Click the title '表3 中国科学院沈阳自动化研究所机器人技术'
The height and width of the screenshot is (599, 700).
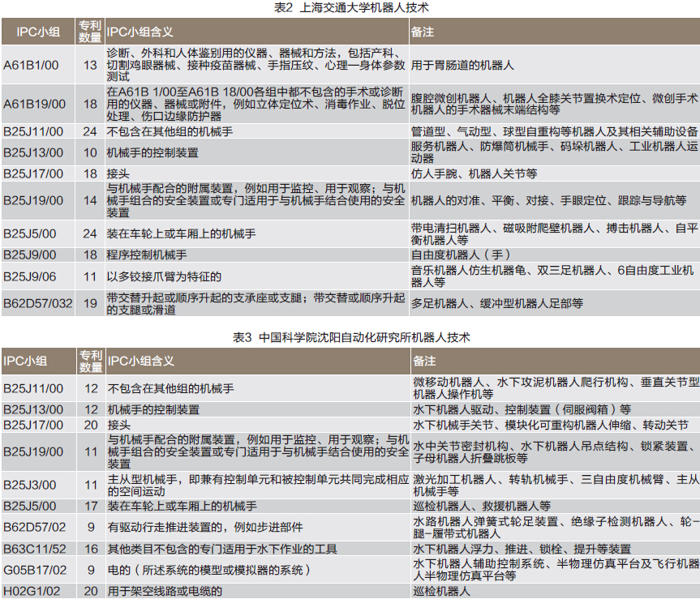pos(351,337)
